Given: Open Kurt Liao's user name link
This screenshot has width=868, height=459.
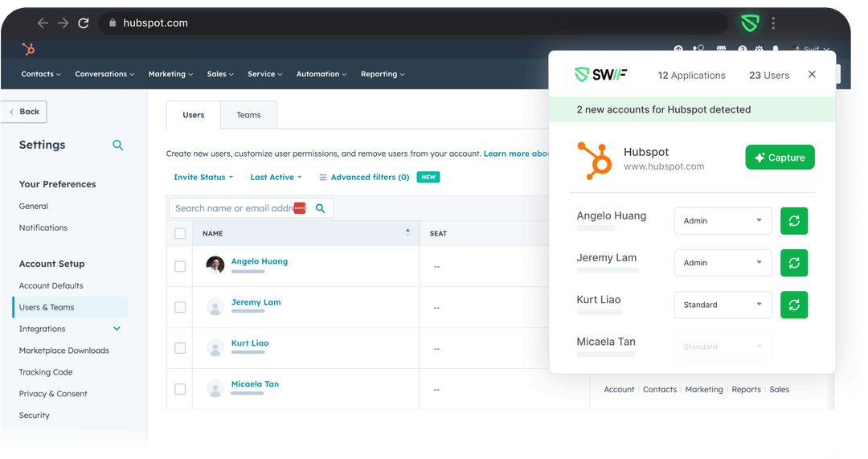Looking at the screenshot, I should (250, 343).
